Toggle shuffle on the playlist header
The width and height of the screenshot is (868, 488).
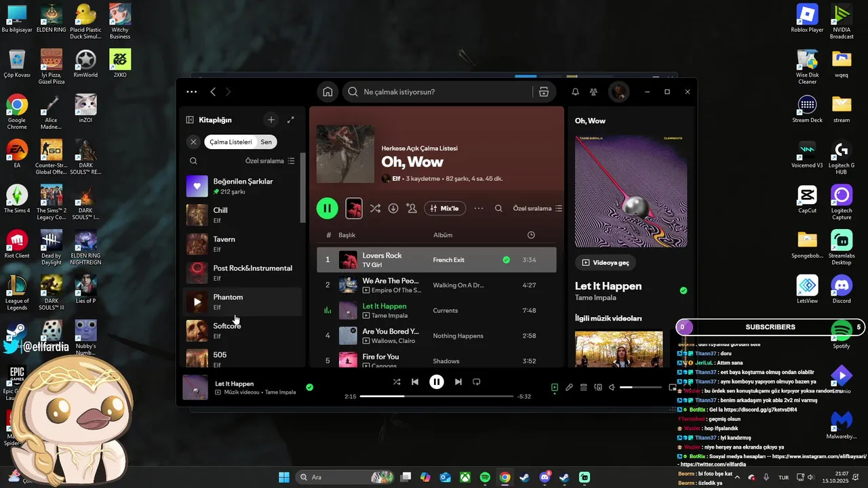375,209
